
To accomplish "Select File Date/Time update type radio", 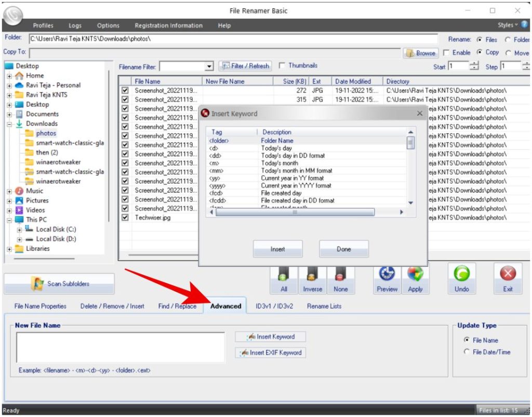I will 467,352.
